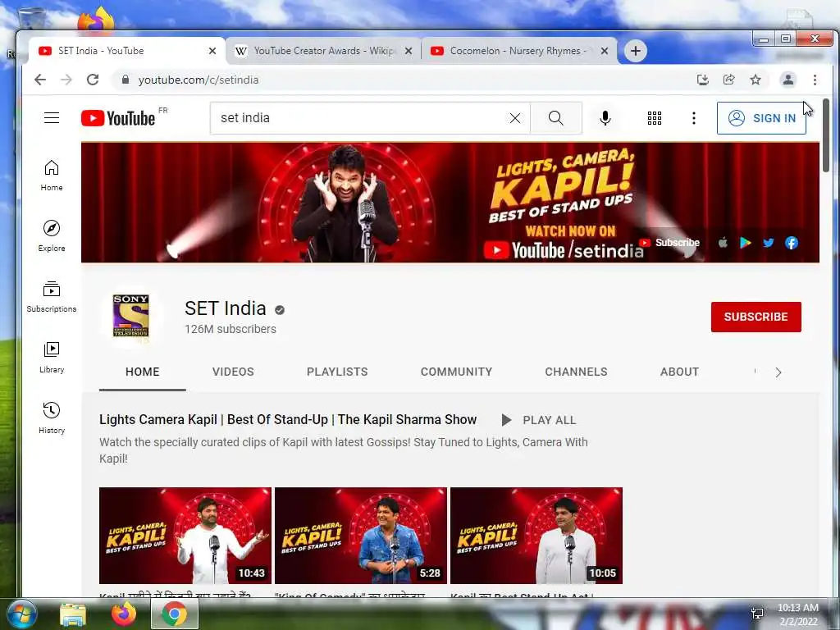Click the Chrome taskbar button

pyautogui.click(x=175, y=614)
